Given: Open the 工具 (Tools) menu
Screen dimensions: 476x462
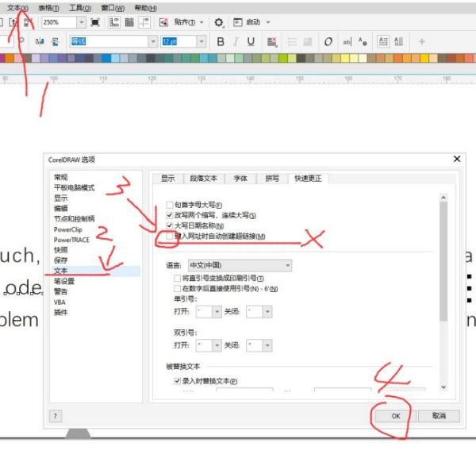Looking at the screenshot, I should point(80,8).
